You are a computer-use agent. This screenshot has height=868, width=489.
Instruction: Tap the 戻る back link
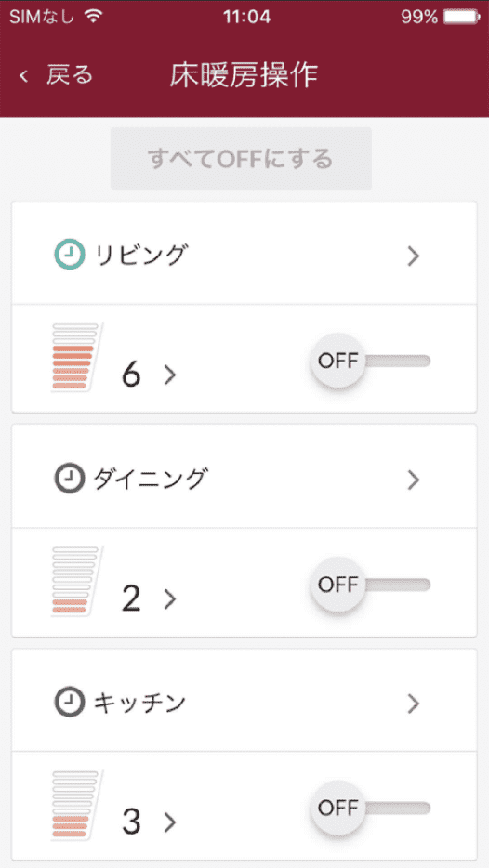point(69,75)
